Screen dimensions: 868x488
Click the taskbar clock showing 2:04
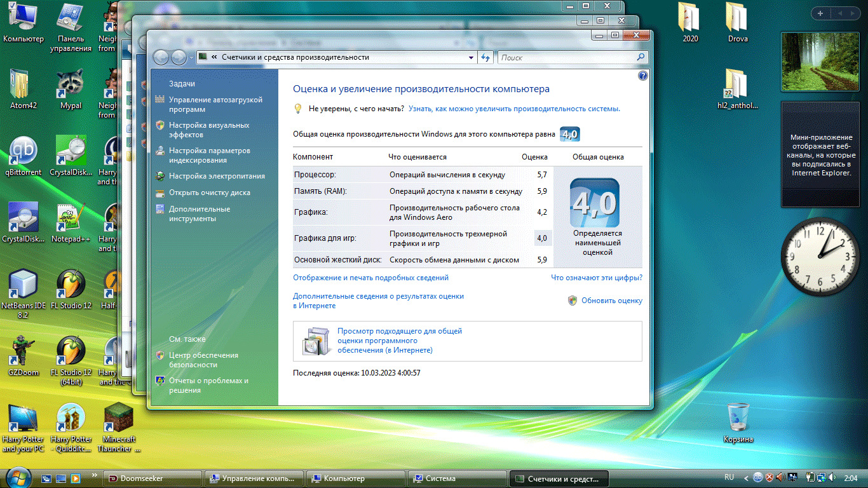click(851, 478)
